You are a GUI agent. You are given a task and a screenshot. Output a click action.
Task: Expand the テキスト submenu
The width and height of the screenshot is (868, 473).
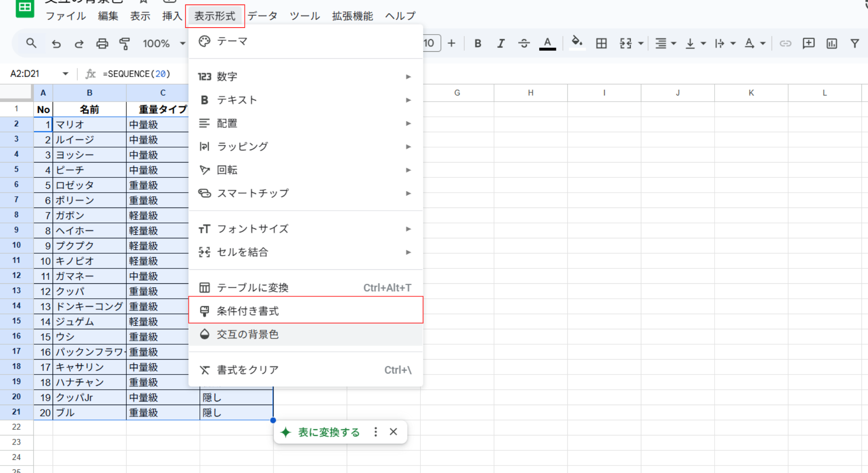[306, 100]
